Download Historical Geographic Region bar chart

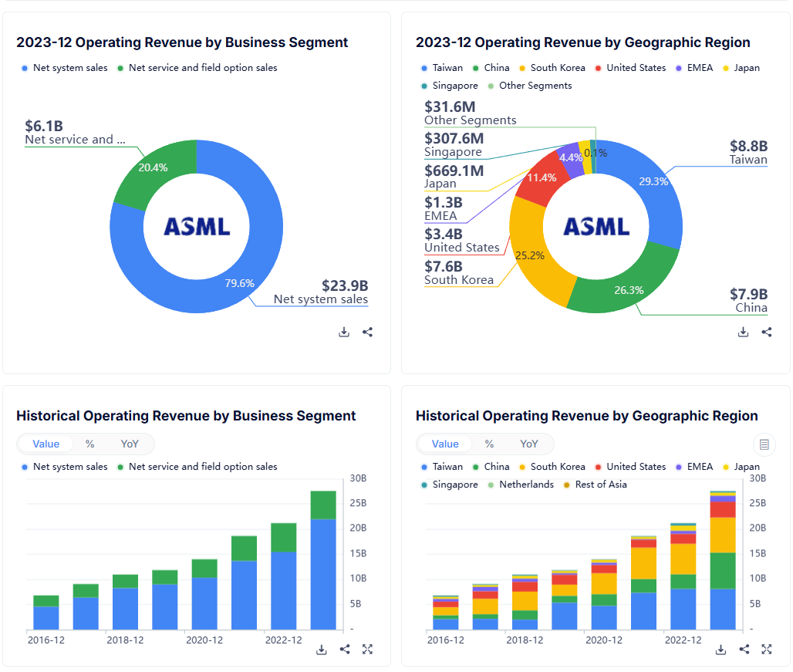coord(720,650)
